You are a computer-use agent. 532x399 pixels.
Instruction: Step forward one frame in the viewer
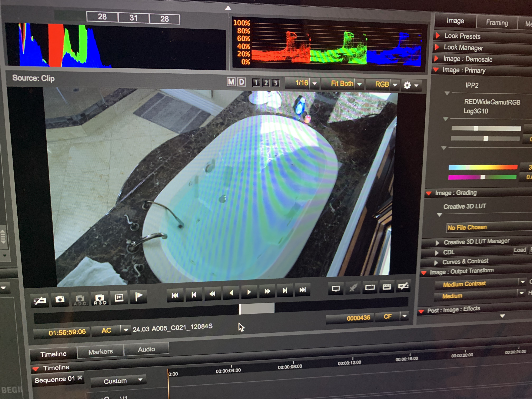285,290
